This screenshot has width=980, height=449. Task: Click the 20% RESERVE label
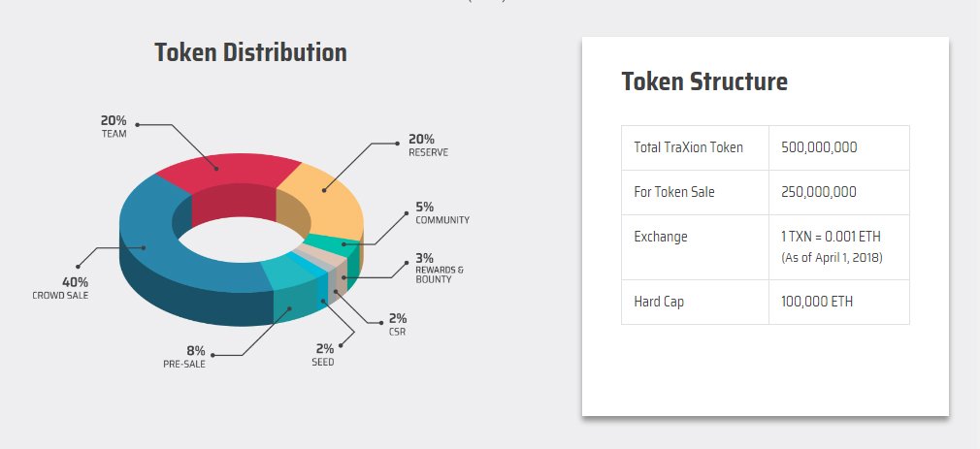point(428,144)
